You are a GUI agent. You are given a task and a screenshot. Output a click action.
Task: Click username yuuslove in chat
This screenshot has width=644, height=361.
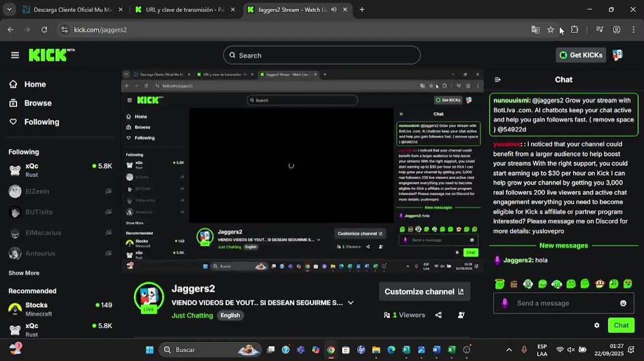(507, 144)
